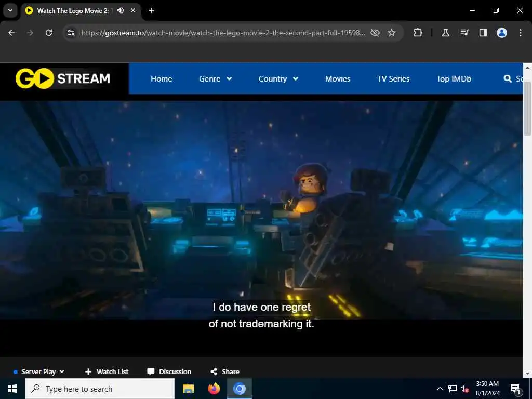Click the taskbar search box

(x=100, y=389)
